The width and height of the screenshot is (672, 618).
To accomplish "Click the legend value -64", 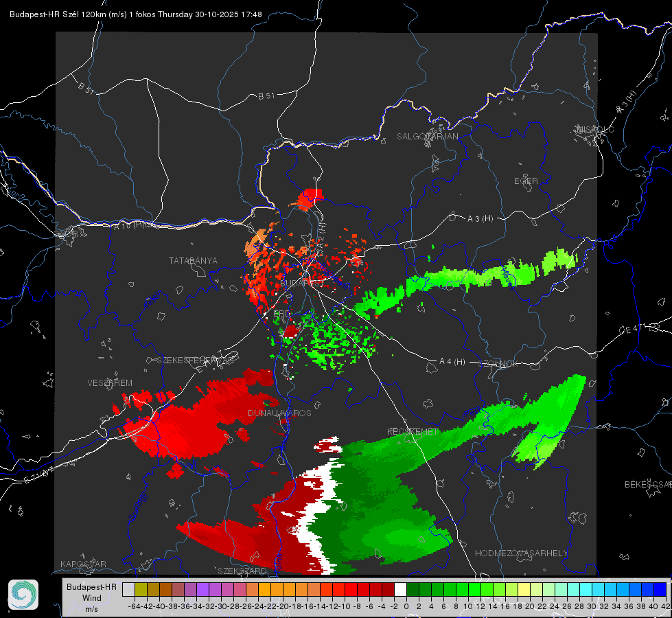I will [134, 606].
